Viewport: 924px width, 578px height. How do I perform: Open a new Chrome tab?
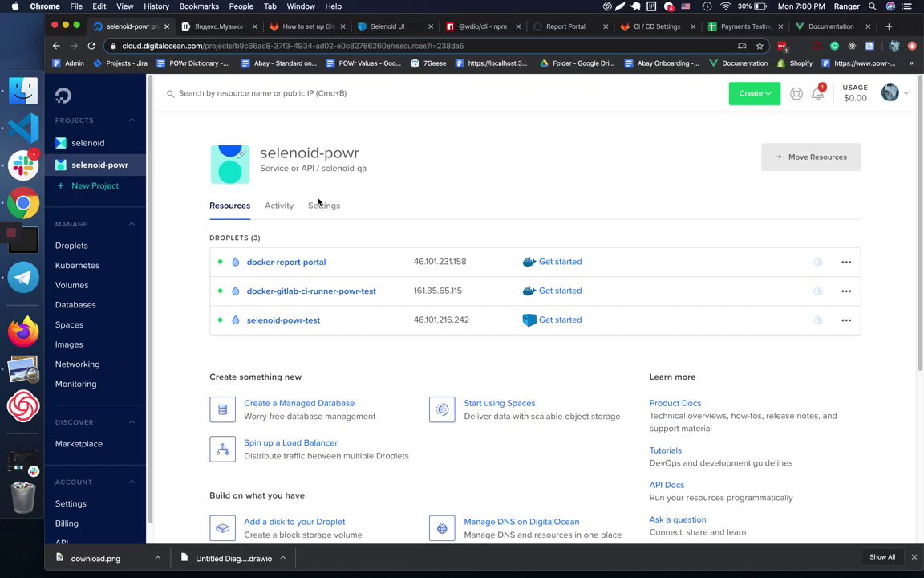tap(889, 26)
